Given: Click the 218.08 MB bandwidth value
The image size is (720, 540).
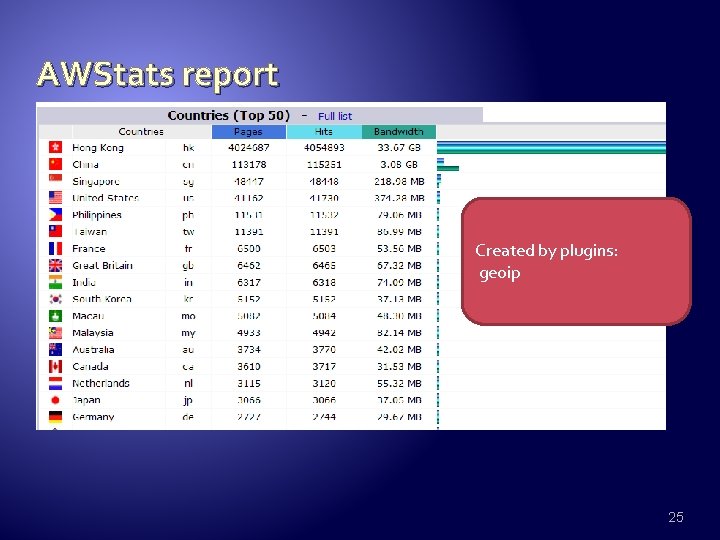Looking at the screenshot, I should [399, 181].
